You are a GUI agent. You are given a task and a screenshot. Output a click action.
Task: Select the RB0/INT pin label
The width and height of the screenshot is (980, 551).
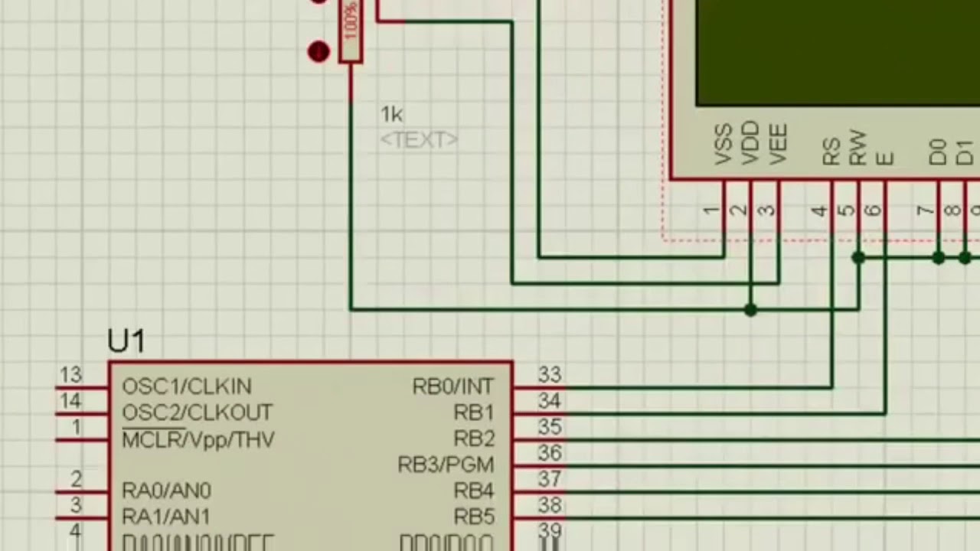[453, 386]
